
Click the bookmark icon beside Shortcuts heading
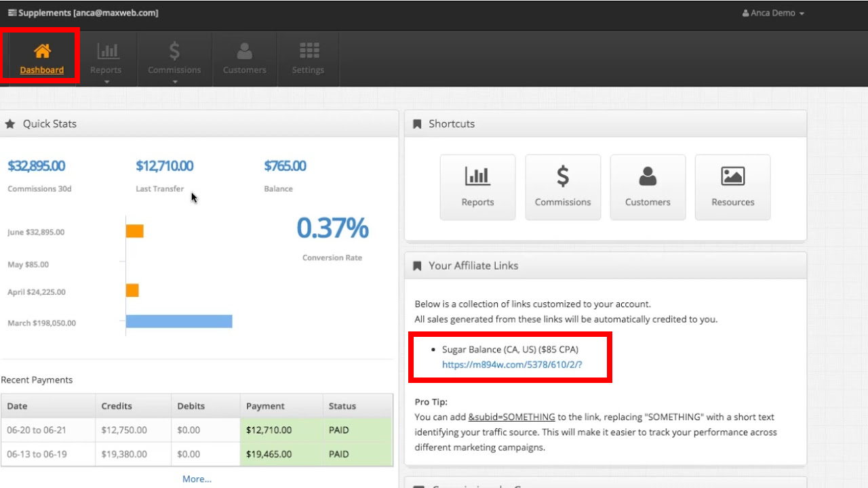[417, 124]
